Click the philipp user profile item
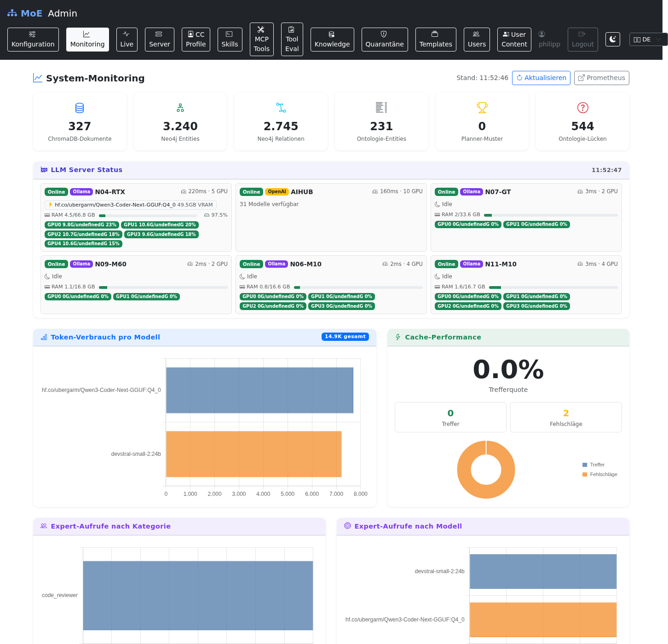Screen dimensions: 668x644 (x=549, y=40)
